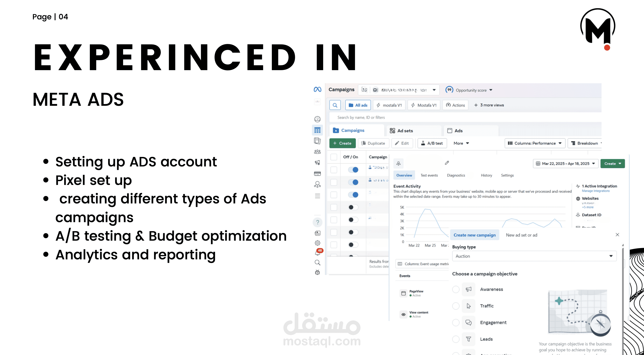Click the magnifier search icon in sidebar
The height and width of the screenshot is (355, 644).
click(x=317, y=263)
